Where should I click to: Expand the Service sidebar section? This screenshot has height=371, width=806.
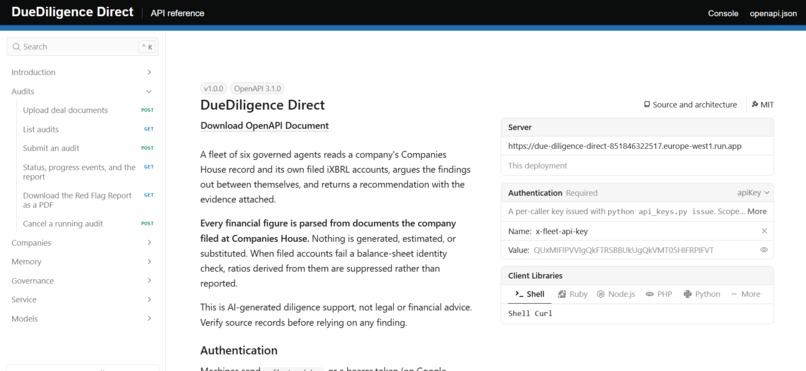pos(149,300)
